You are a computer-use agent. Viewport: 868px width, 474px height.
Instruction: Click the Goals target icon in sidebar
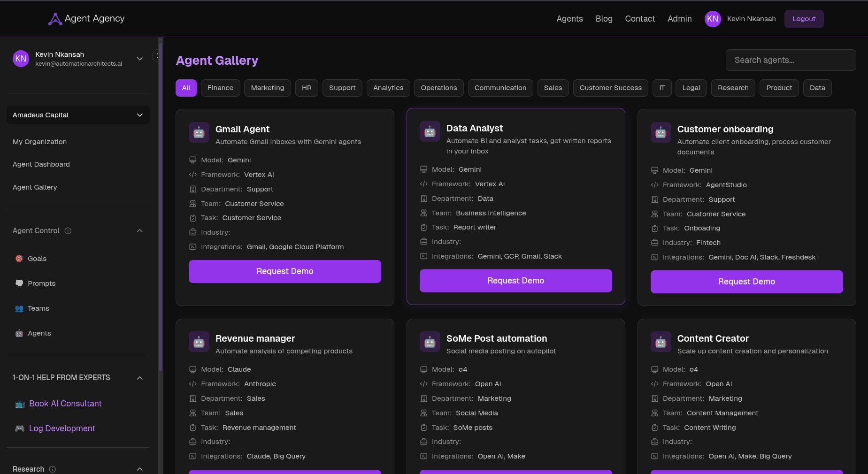point(19,259)
